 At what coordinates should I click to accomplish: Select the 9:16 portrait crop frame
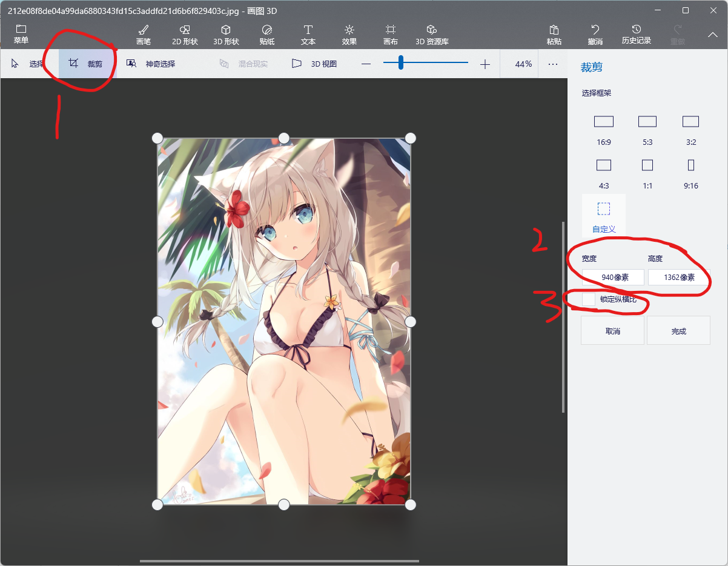[x=691, y=173]
